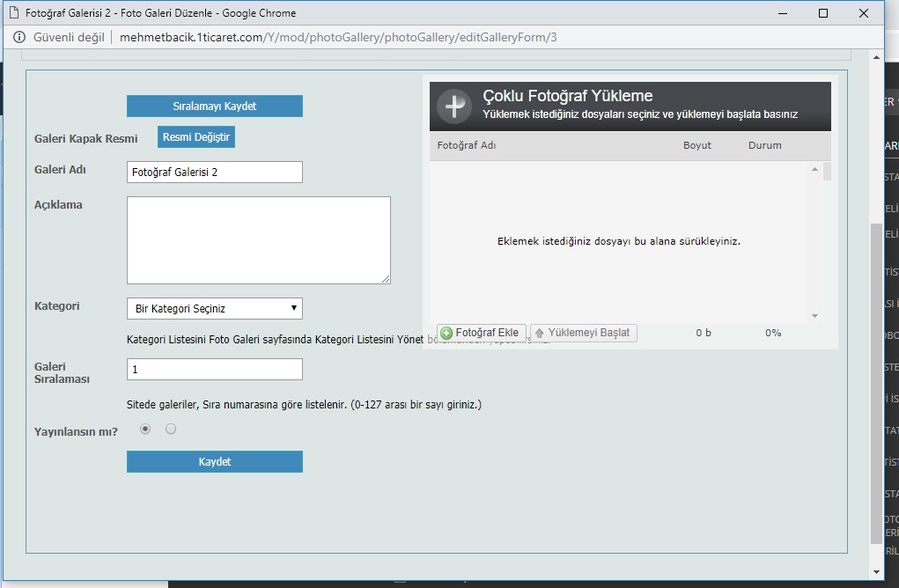Click the 0 b total size value
Screen dimensions: 899x588
704,333
